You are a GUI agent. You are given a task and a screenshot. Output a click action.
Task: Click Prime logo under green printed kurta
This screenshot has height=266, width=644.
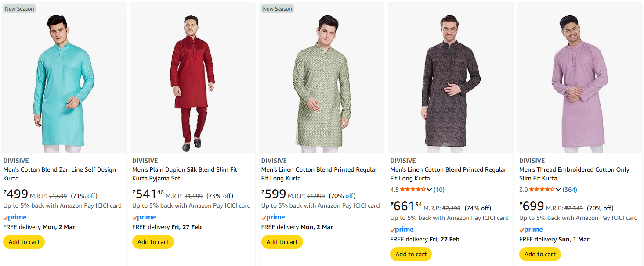273,217
